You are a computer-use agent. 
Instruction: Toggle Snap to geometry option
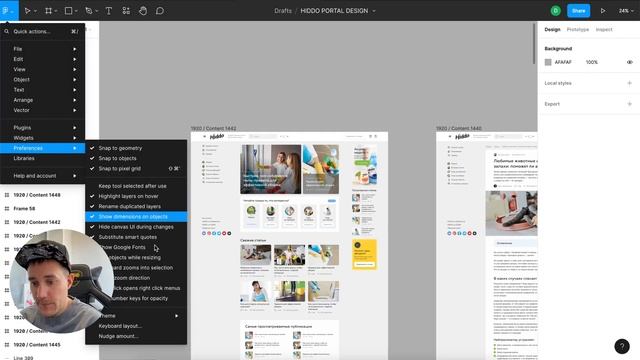pyautogui.click(x=136, y=148)
